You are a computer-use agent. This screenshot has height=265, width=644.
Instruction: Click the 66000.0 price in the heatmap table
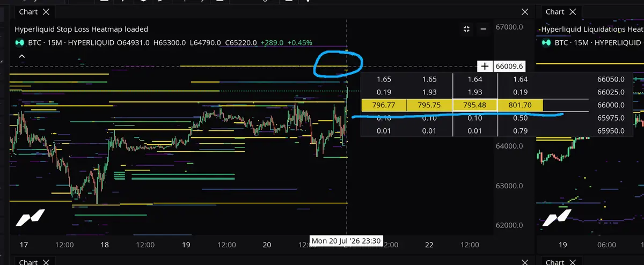(611, 105)
